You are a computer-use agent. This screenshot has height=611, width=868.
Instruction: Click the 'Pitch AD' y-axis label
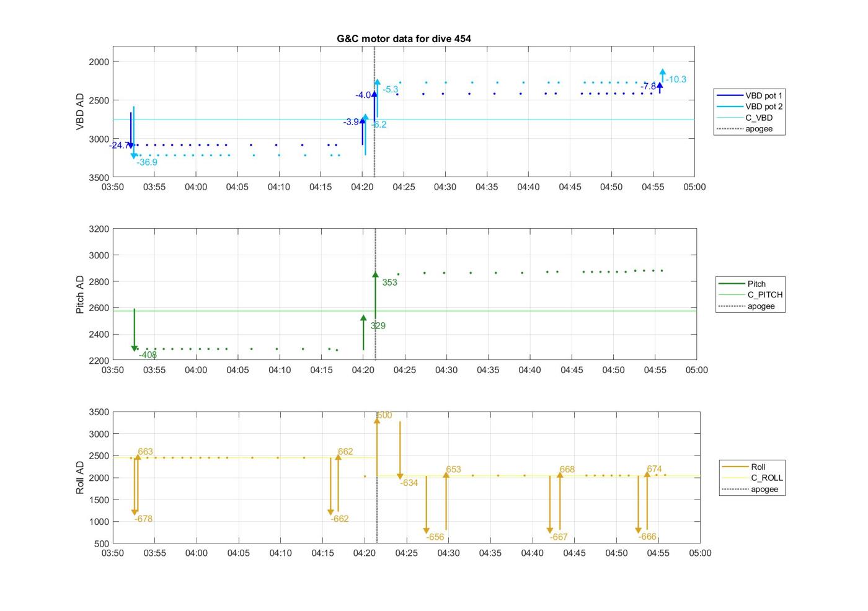(80, 294)
